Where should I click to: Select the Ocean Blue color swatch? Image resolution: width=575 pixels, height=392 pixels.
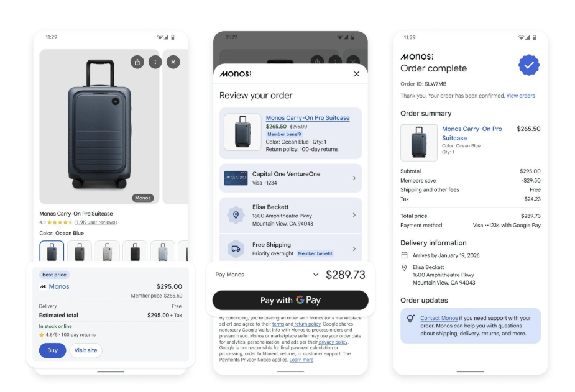(52, 251)
